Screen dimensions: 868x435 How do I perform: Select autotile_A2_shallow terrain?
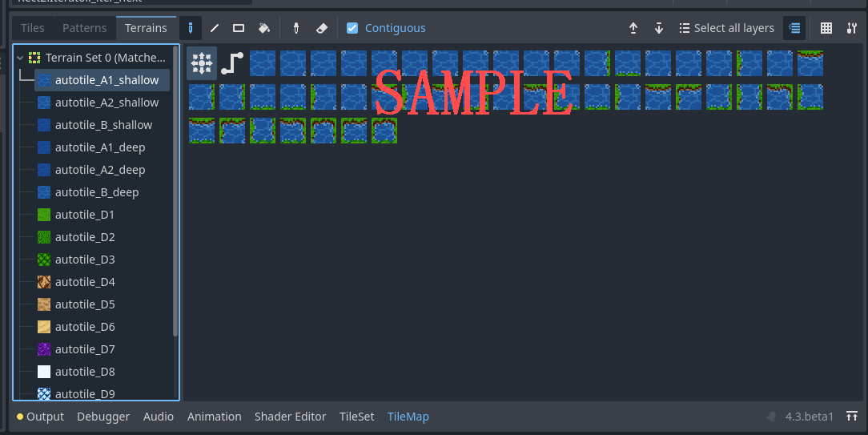(102, 103)
